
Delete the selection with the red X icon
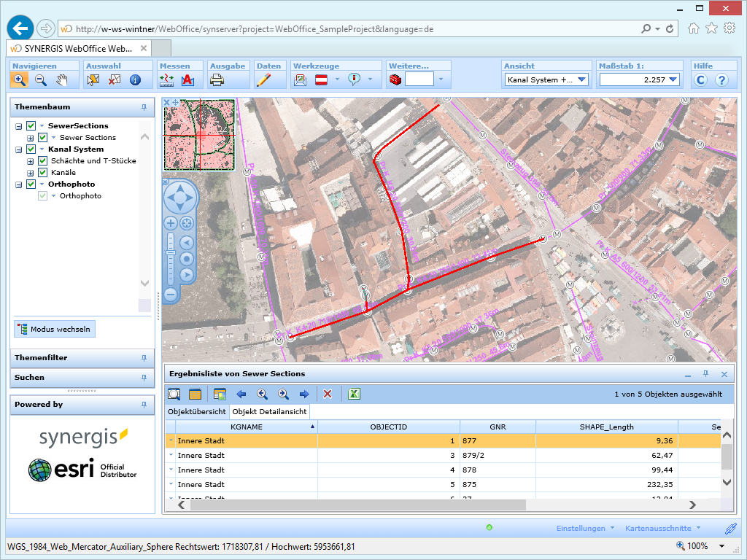point(328,394)
